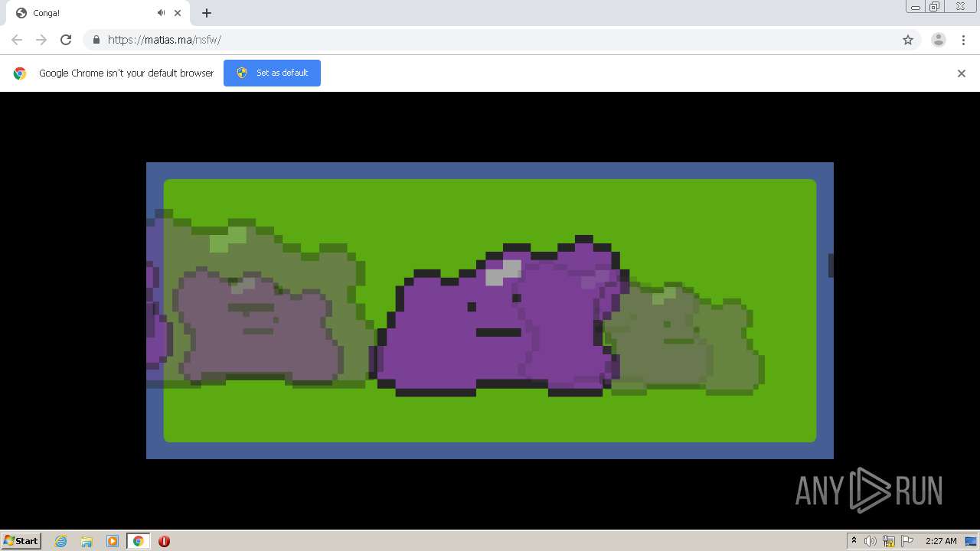Select the Conga! browser tab
This screenshot has height=551, width=980.
pos(98,13)
